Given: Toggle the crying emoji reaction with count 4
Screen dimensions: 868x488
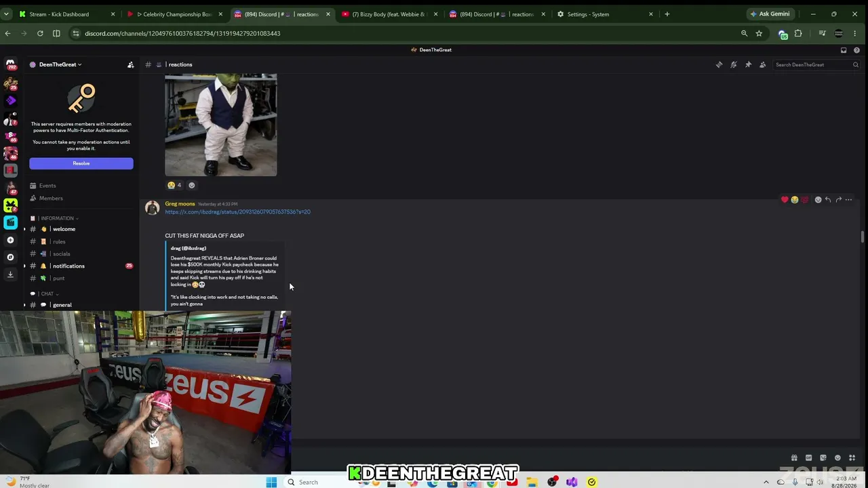Looking at the screenshot, I should tap(174, 185).
